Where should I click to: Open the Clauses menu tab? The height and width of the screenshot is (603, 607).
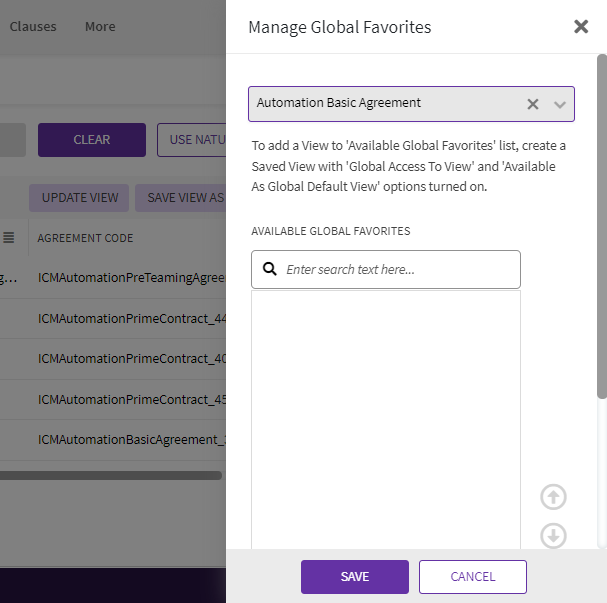pos(33,27)
